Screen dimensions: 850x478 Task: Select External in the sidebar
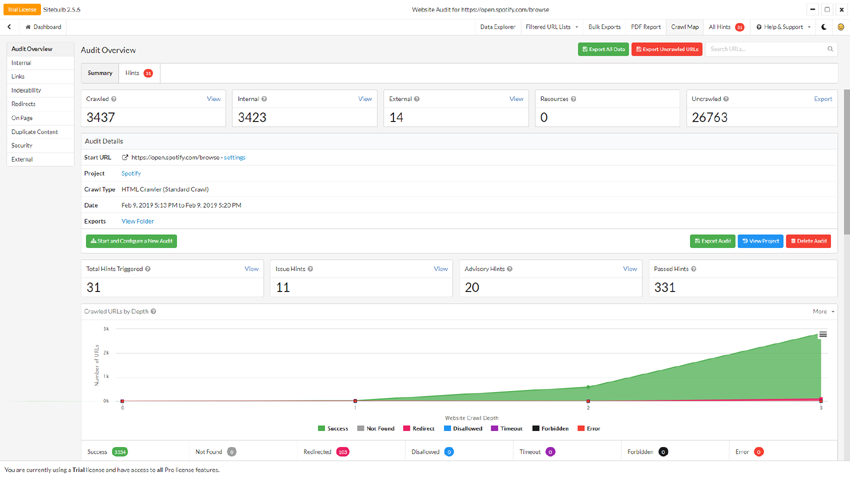click(40, 159)
